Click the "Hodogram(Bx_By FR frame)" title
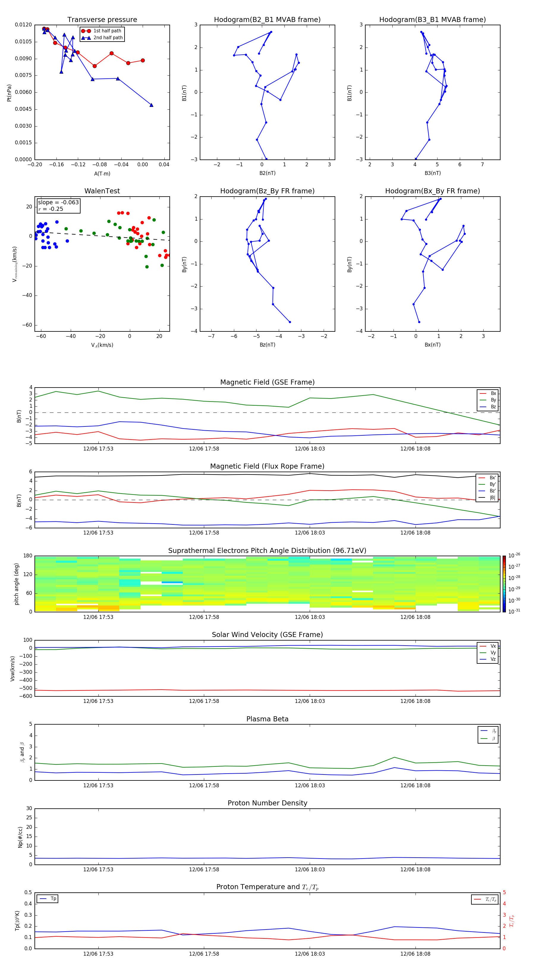Viewport: 535px width, 980px height. 432,191
